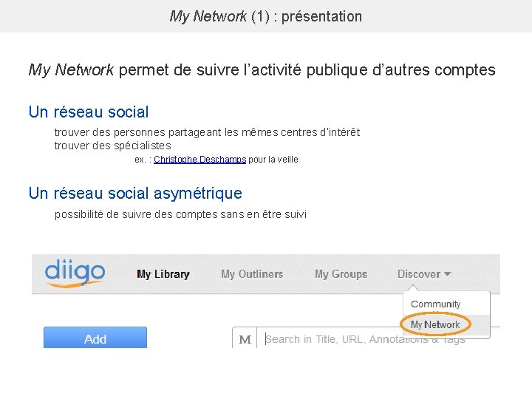Focus the Search in Title, URL field
Image resolution: width=532 pixels, height=399 pixels.
378,339
